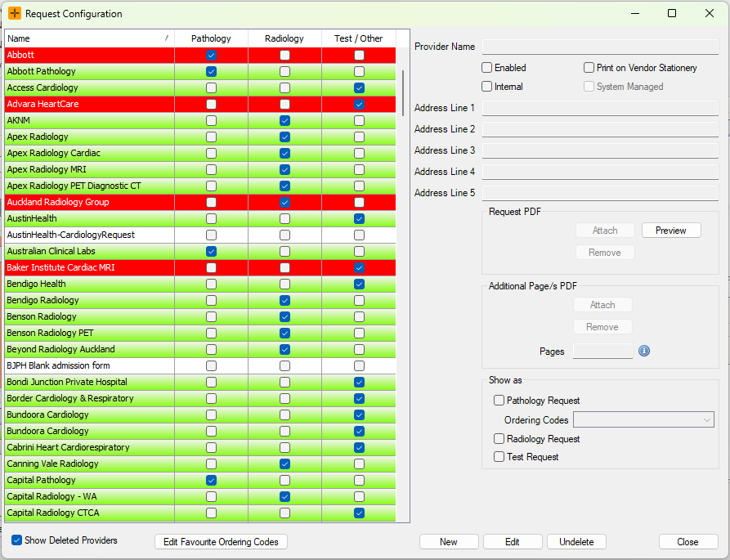
Task: Select Capital Radiology - WA row
Action: (x=200, y=496)
